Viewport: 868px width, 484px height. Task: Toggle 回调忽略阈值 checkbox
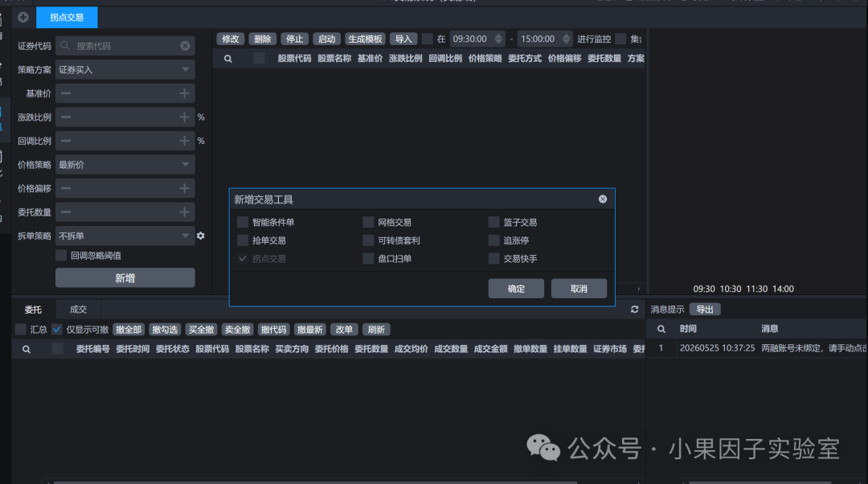tap(61, 256)
